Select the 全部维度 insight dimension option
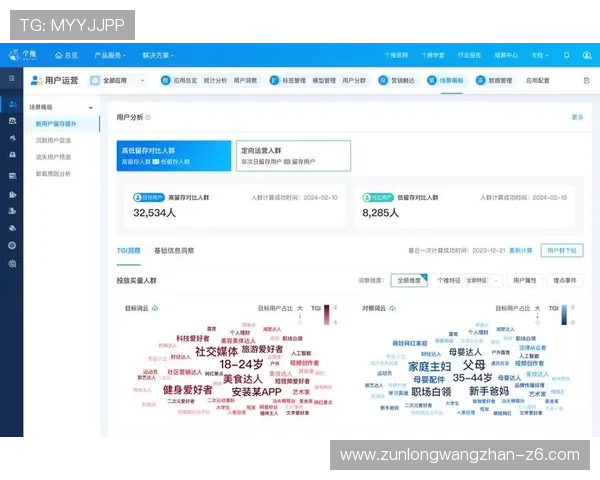This screenshot has width=600, height=480. [x=408, y=281]
